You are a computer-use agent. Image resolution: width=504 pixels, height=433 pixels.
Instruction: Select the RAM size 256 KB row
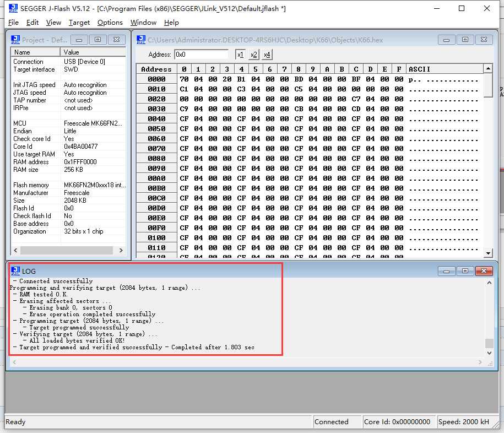coord(68,170)
